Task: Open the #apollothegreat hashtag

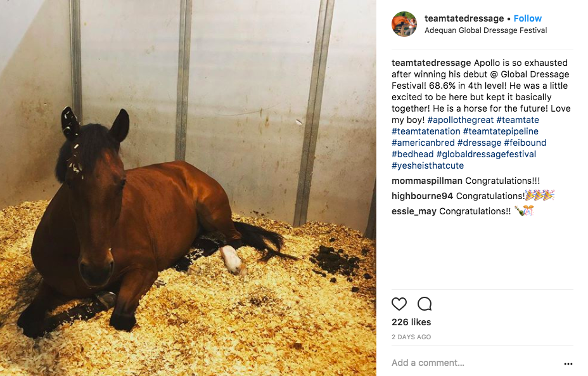Action: [461, 120]
